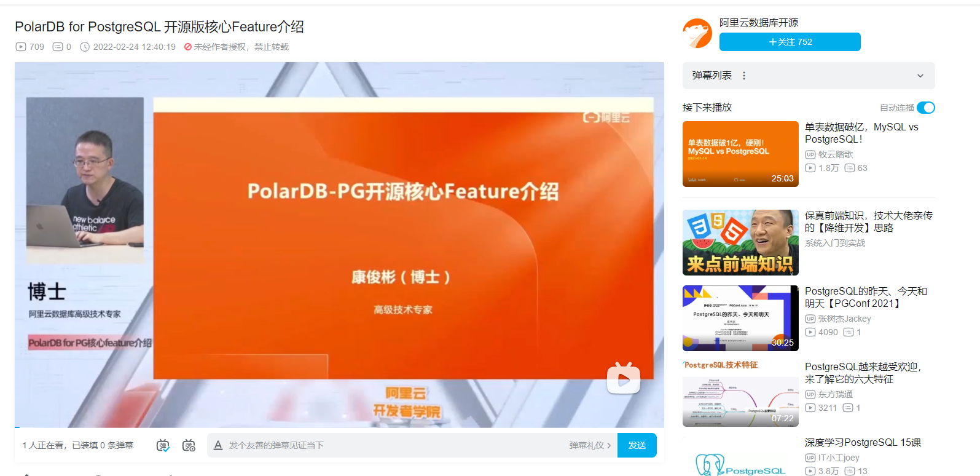This screenshot has width=980, height=476.
Task: Click the danmaku count icon showing 0
Action: [58, 47]
